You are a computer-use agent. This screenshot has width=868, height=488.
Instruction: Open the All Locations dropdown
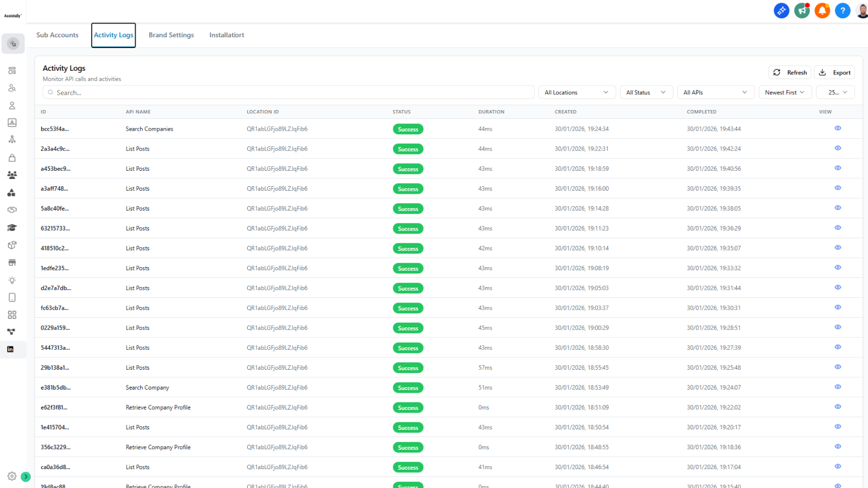576,92
